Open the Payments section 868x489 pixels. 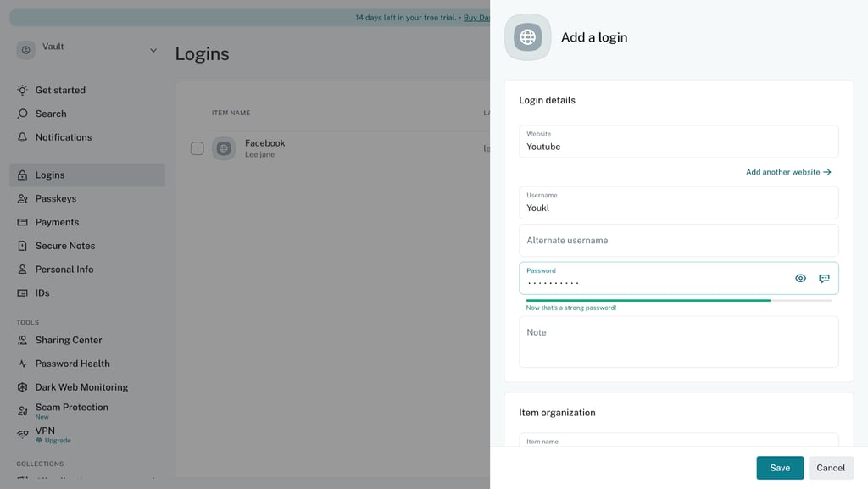[87, 222]
